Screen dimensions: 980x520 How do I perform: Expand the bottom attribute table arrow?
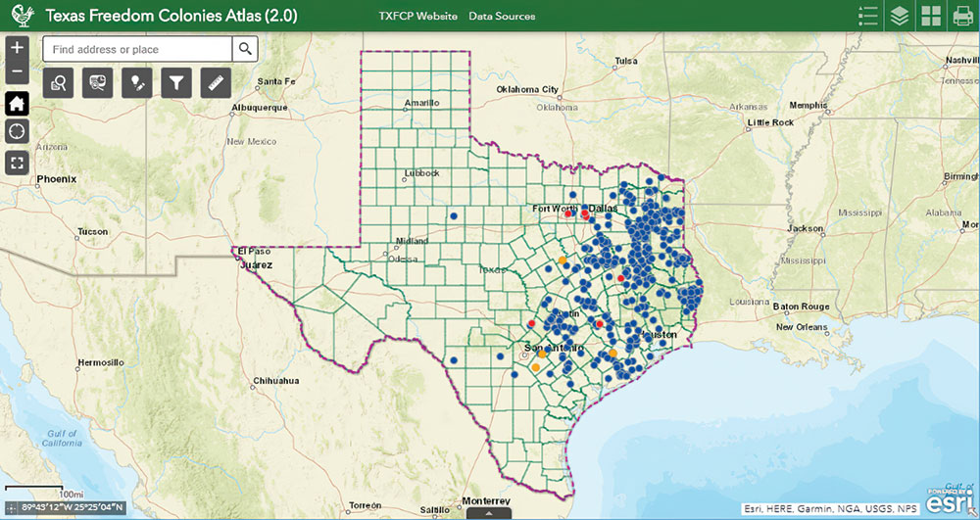coord(489,513)
